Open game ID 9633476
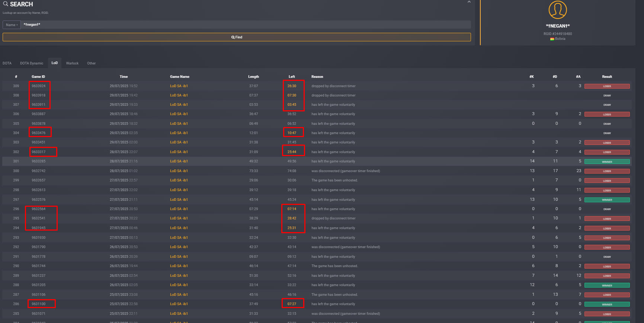This screenshot has width=644, height=323. tap(38, 133)
